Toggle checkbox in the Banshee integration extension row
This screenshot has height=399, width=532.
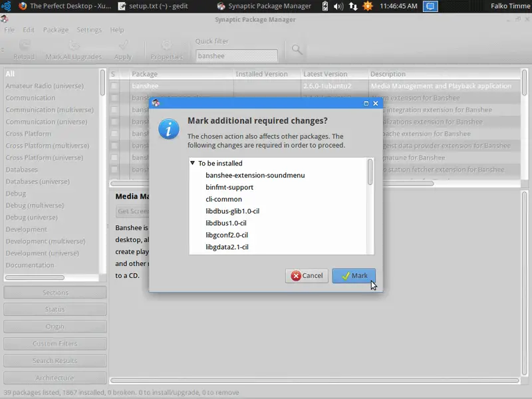[x=114, y=110]
